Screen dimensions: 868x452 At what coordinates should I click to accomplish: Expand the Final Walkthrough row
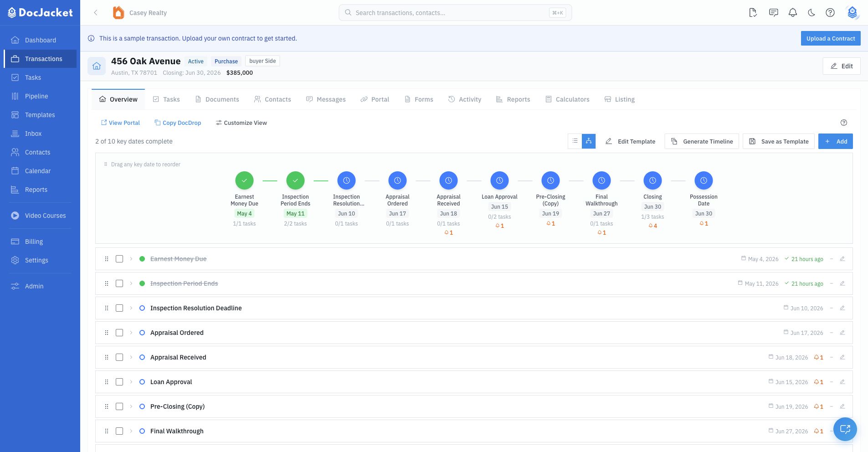coord(131,431)
